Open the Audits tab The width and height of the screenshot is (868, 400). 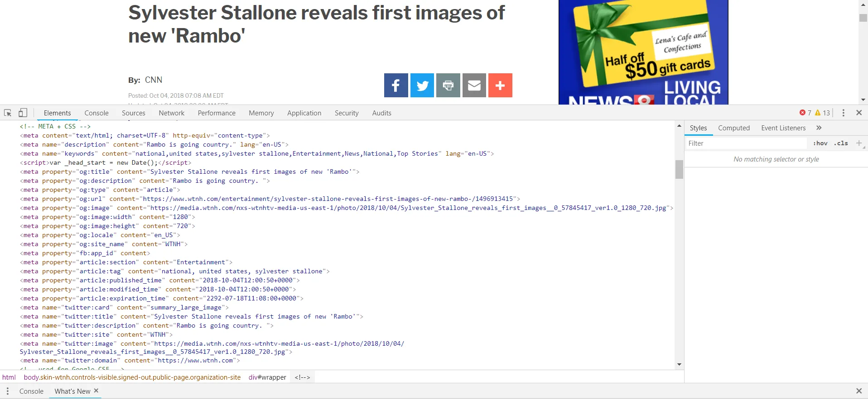(382, 113)
